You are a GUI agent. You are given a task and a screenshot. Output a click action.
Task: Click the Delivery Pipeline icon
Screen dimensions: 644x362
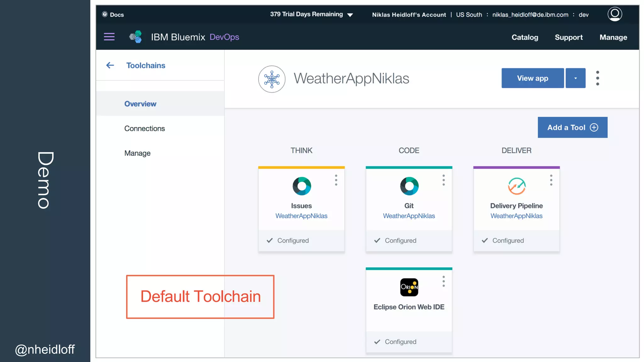[x=517, y=186]
